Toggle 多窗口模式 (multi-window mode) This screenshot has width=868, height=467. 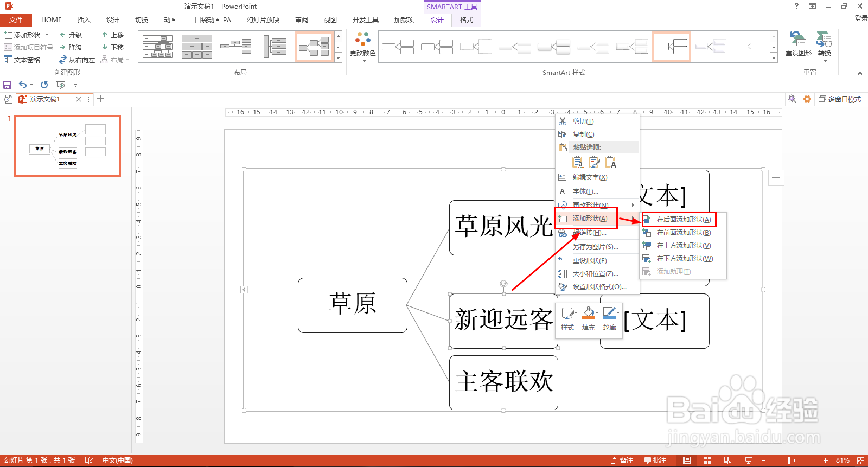click(x=840, y=99)
